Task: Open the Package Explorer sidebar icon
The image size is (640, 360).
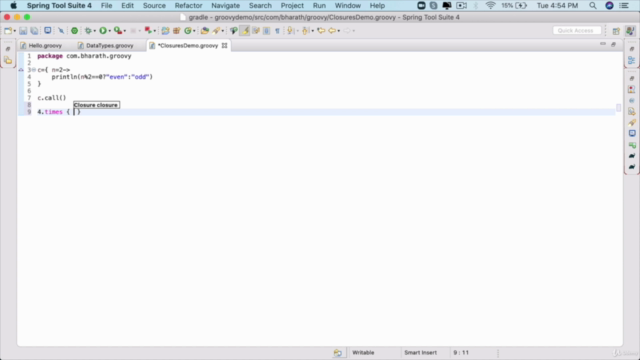Action: pyautogui.click(x=8, y=61)
